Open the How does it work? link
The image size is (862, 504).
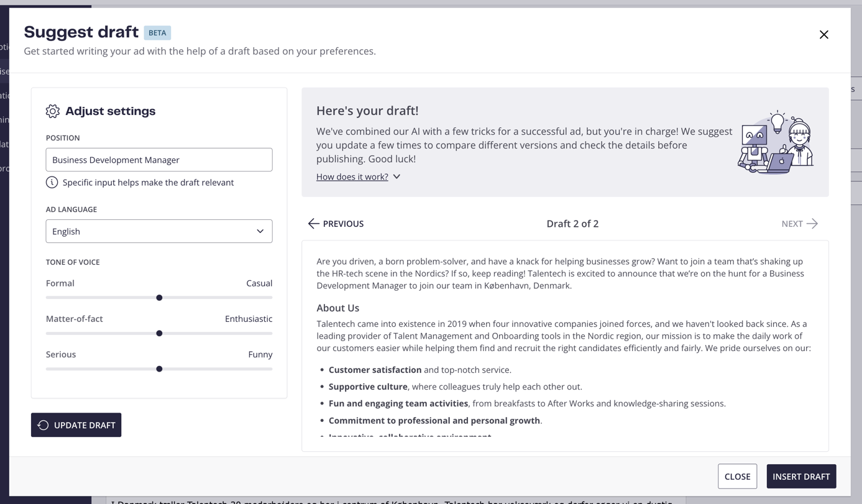[x=352, y=177]
